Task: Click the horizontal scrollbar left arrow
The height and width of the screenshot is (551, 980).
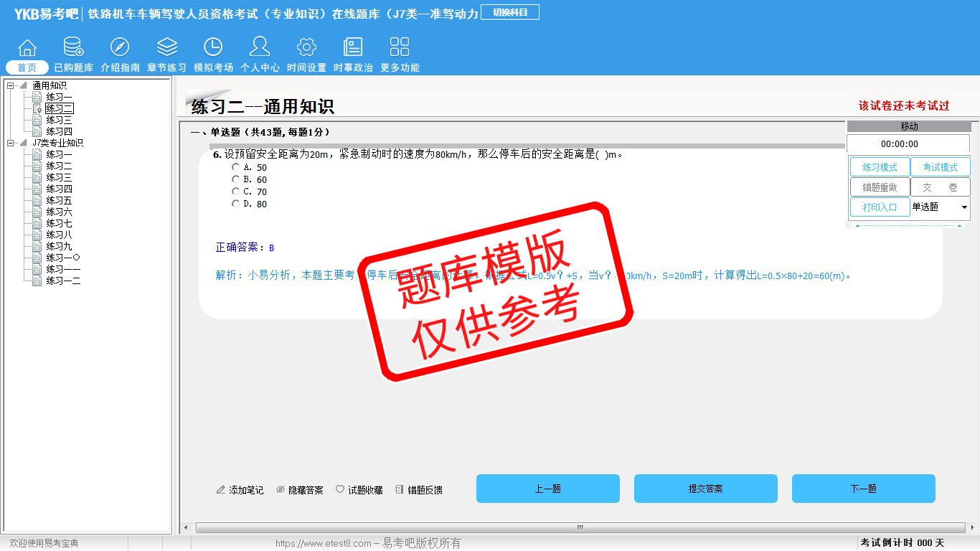Action: (x=186, y=528)
